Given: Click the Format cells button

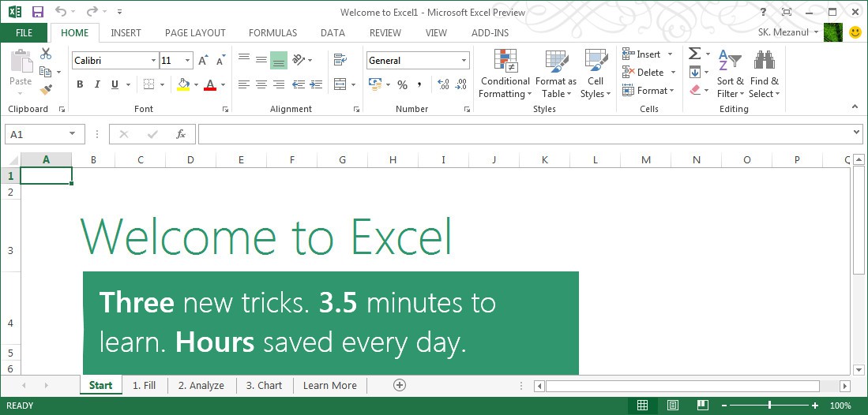Looking at the screenshot, I should click(648, 90).
